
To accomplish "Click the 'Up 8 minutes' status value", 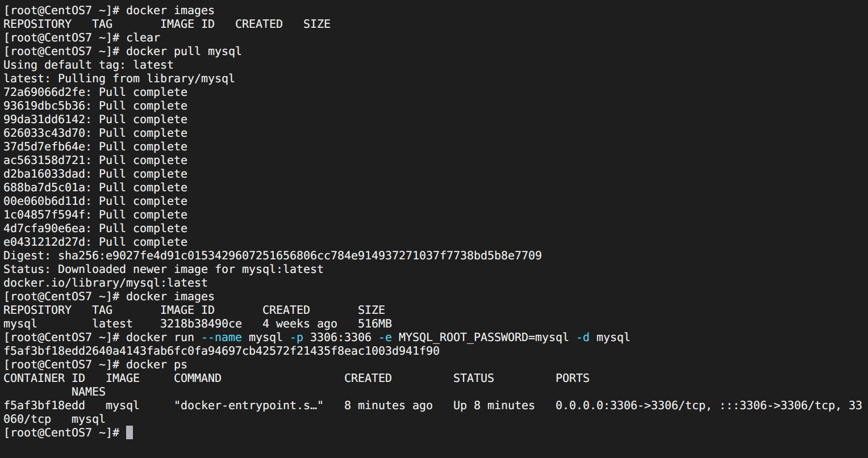I will (494, 405).
